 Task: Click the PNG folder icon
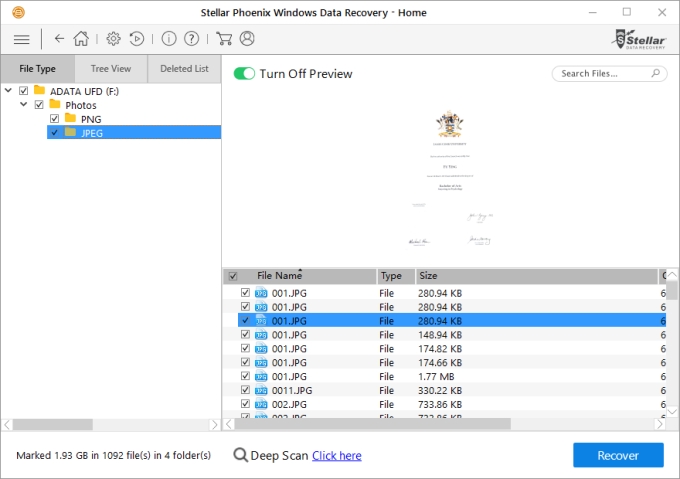click(70, 118)
